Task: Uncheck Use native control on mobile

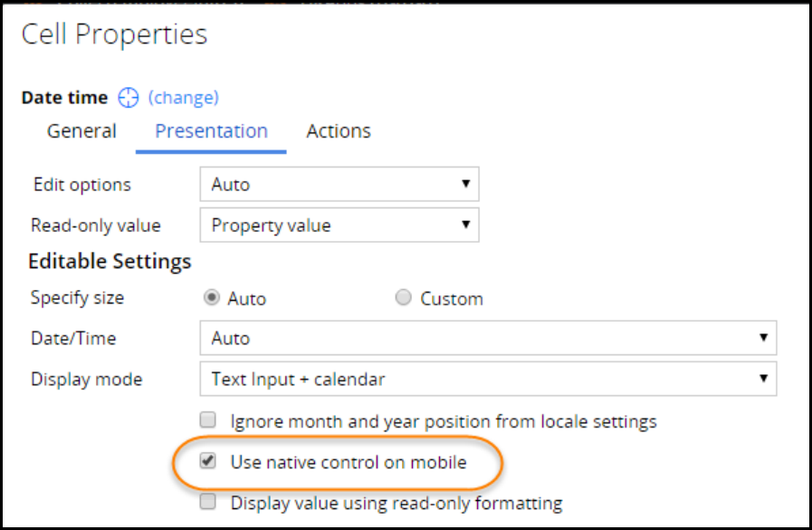Action: tap(209, 462)
